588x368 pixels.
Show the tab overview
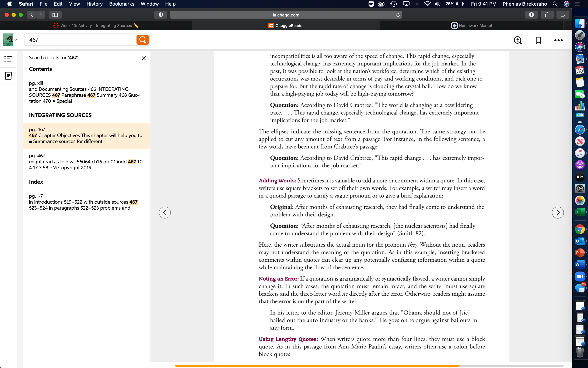pyautogui.click(x=563, y=15)
